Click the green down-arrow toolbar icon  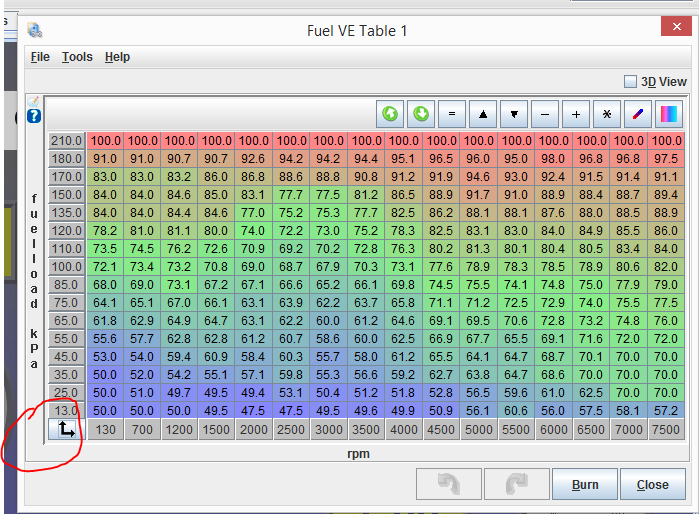point(421,114)
